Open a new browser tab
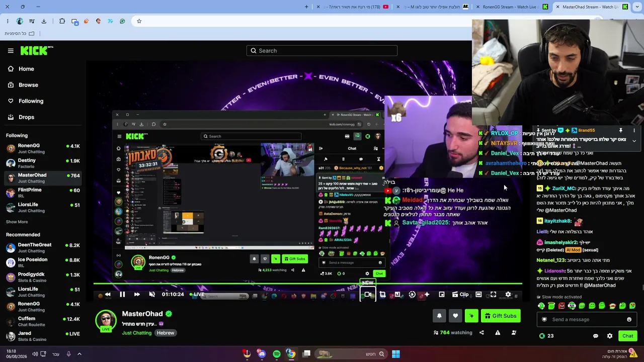This screenshot has height=362, width=644. [x=306, y=7]
